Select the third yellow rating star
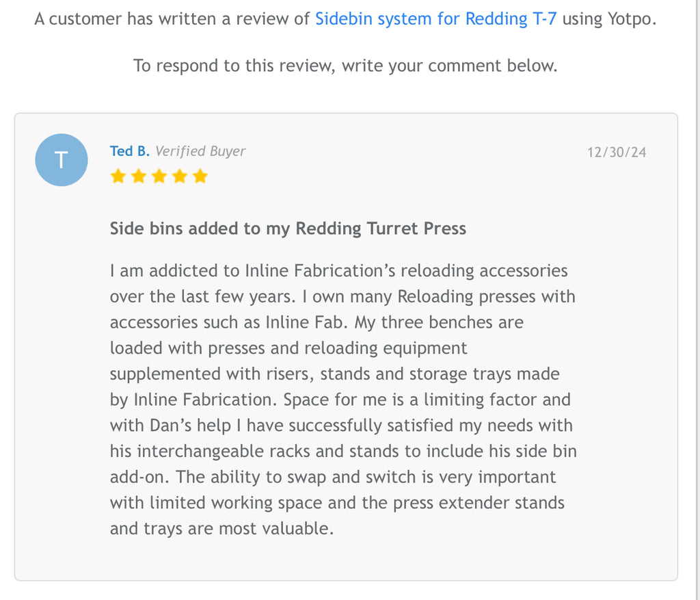 [x=159, y=177]
